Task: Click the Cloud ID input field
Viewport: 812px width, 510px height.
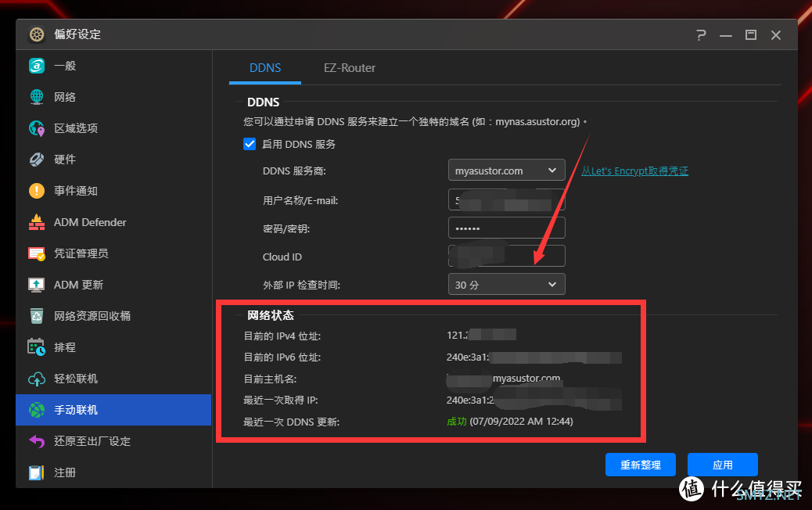Action: (506, 257)
